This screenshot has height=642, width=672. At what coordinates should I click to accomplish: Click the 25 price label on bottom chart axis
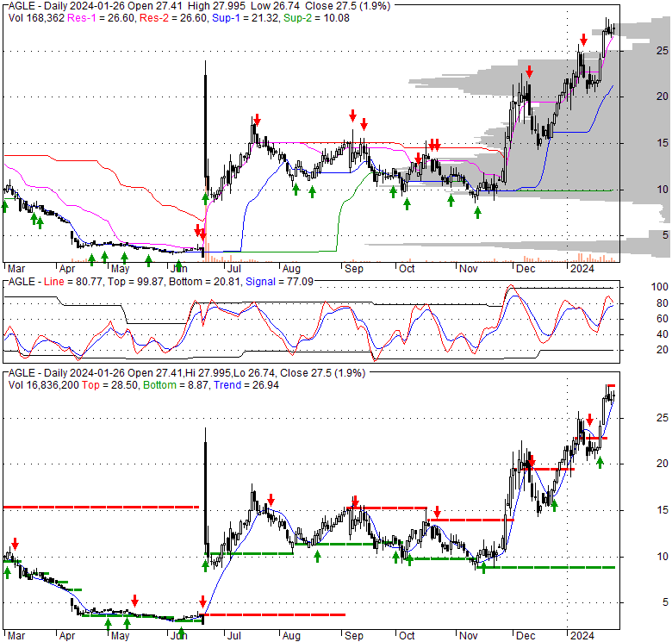(663, 417)
